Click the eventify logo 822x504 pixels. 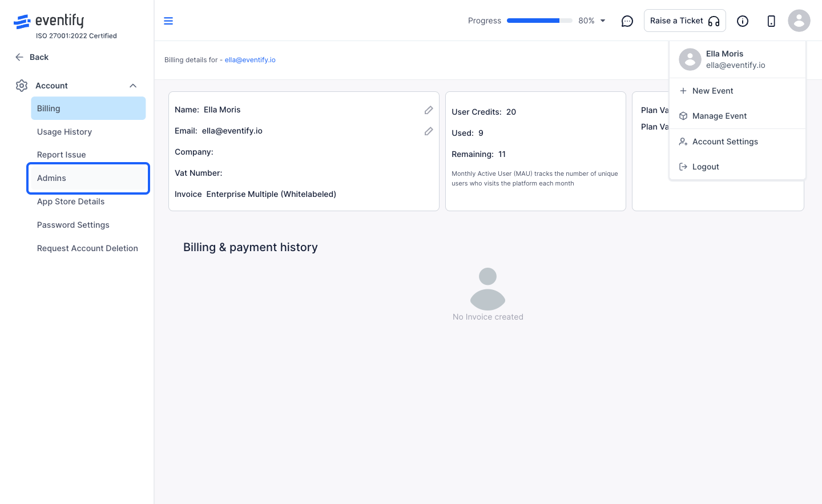click(x=49, y=21)
